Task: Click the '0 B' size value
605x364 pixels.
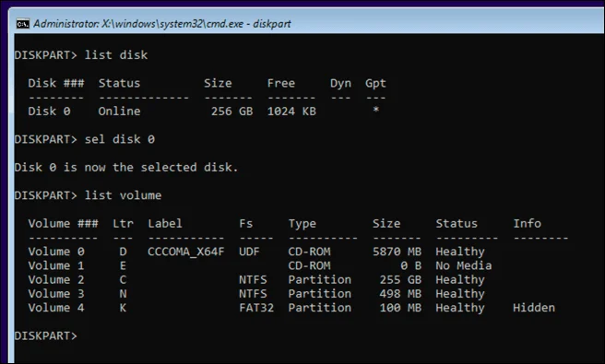Action: point(411,265)
